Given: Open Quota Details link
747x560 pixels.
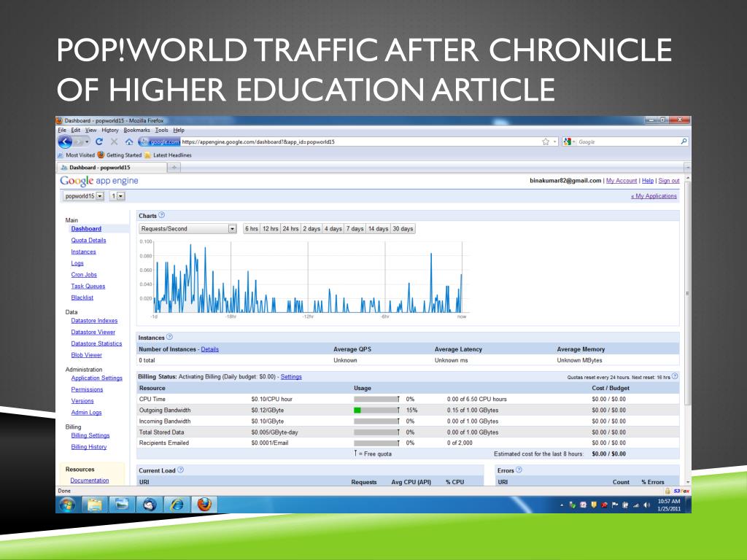Looking at the screenshot, I should 88,241.
